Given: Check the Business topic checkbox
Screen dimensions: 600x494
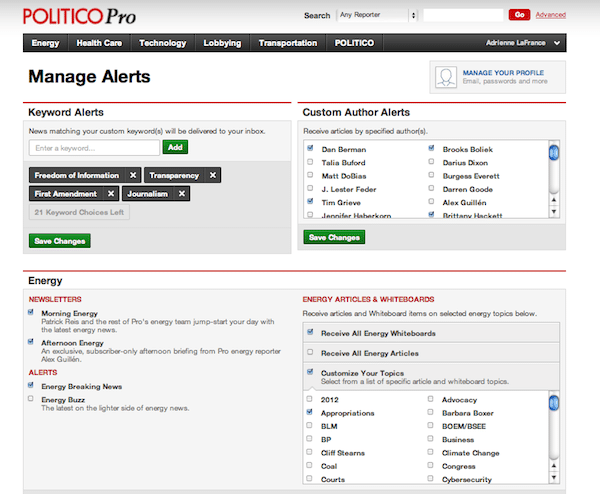Looking at the screenshot, I should coord(430,439).
